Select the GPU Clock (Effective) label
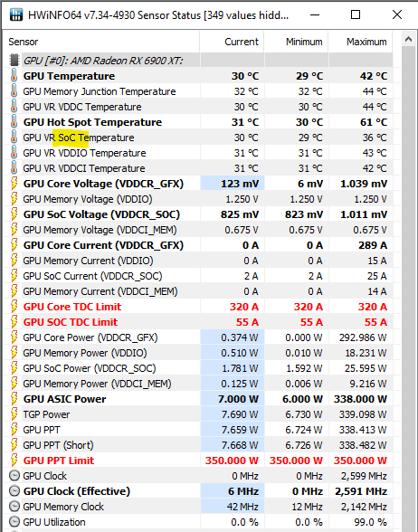 [x=77, y=491]
